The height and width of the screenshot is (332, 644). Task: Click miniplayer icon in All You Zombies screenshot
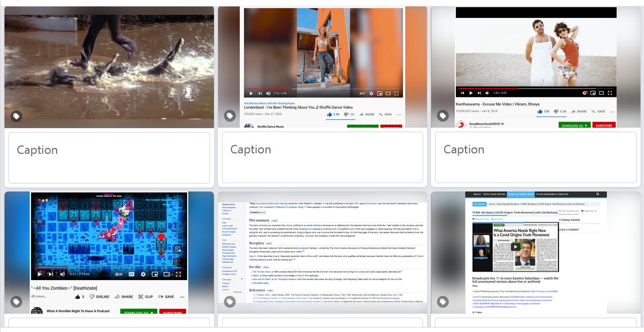pyautogui.click(x=155, y=274)
